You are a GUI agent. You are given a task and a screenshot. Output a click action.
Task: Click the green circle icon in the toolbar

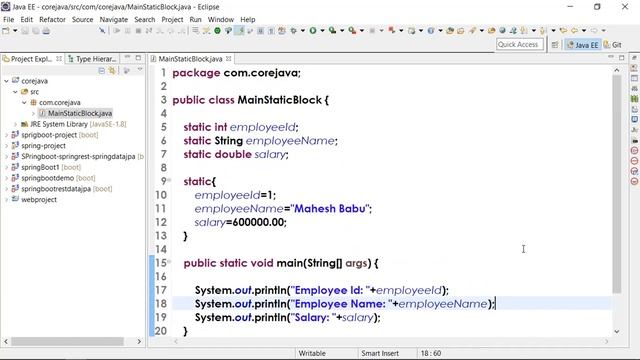click(x=218, y=31)
